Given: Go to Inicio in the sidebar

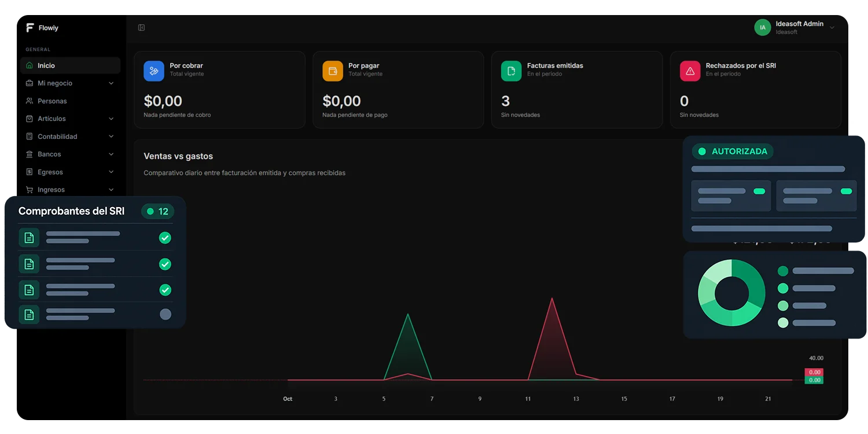Looking at the screenshot, I should pos(70,65).
